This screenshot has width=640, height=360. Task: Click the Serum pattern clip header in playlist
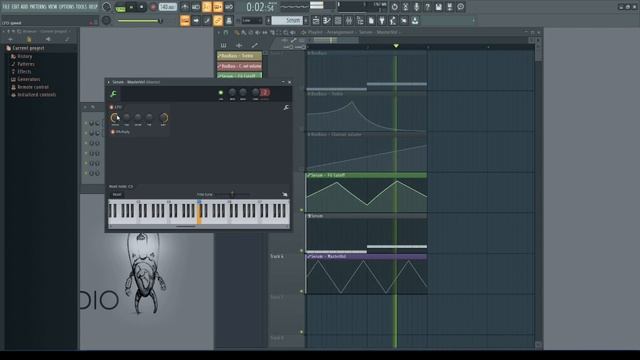367,216
